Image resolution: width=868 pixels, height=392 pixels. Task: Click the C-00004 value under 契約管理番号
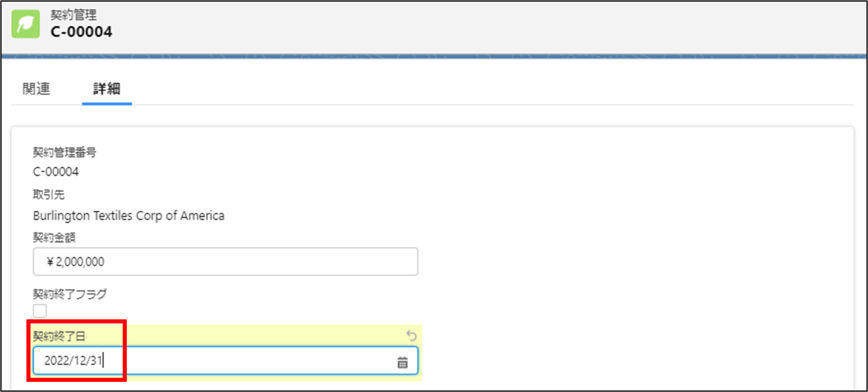[x=56, y=172]
